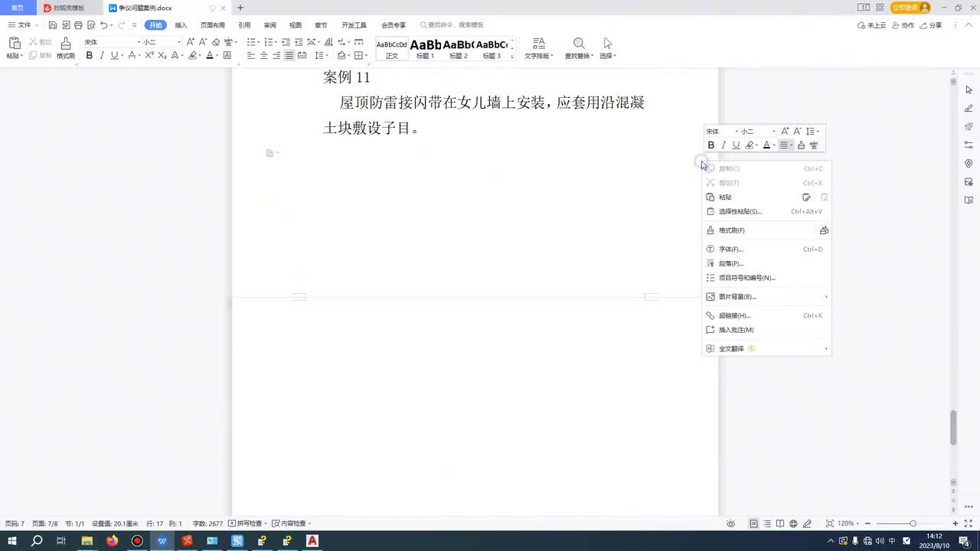Toggle Underline in the mini toolbar
Image resolution: width=980 pixels, height=551 pixels.
(736, 145)
